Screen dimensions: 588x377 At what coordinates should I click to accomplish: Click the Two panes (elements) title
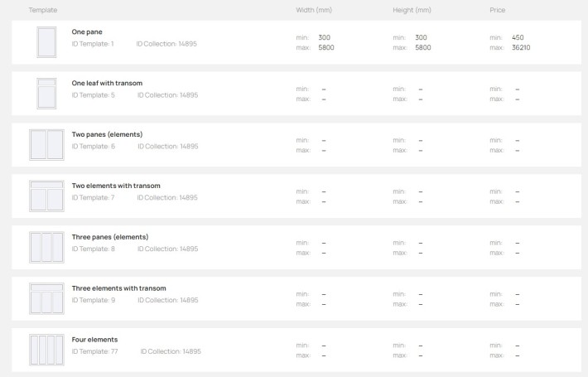(108, 134)
